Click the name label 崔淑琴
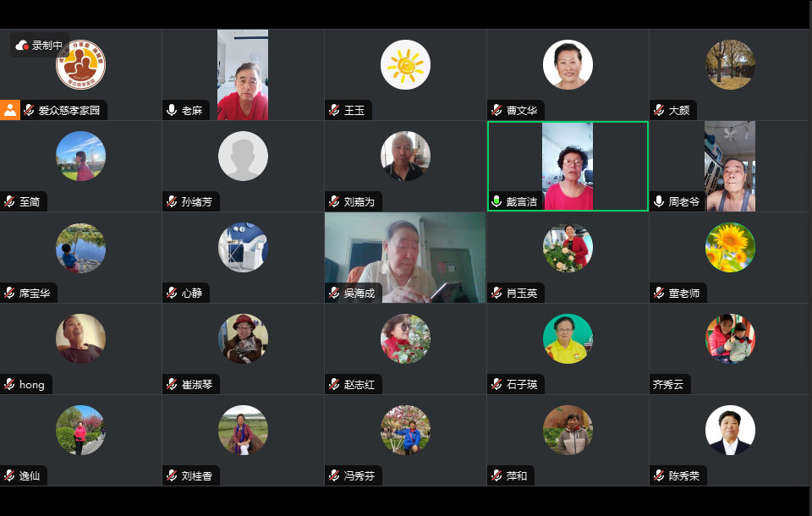Image resolution: width=812 pixels, height=516 pixels. 197,384
